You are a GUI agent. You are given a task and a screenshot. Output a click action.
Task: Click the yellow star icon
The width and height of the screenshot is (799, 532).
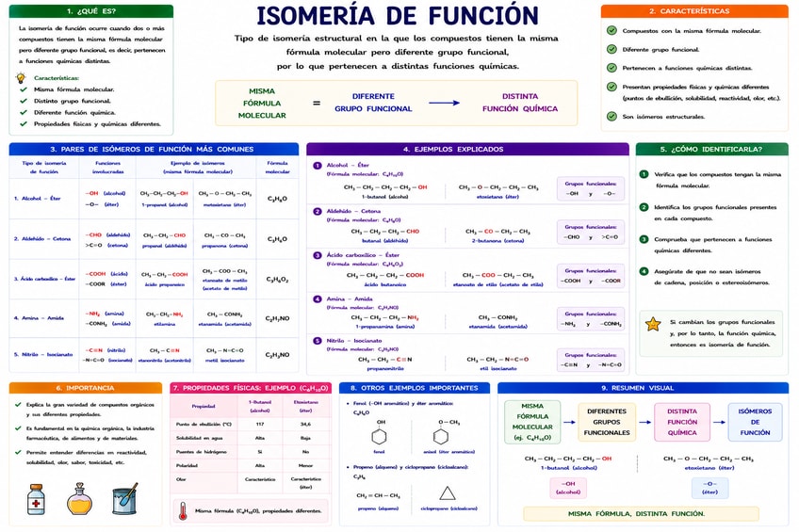click(653, 324)
